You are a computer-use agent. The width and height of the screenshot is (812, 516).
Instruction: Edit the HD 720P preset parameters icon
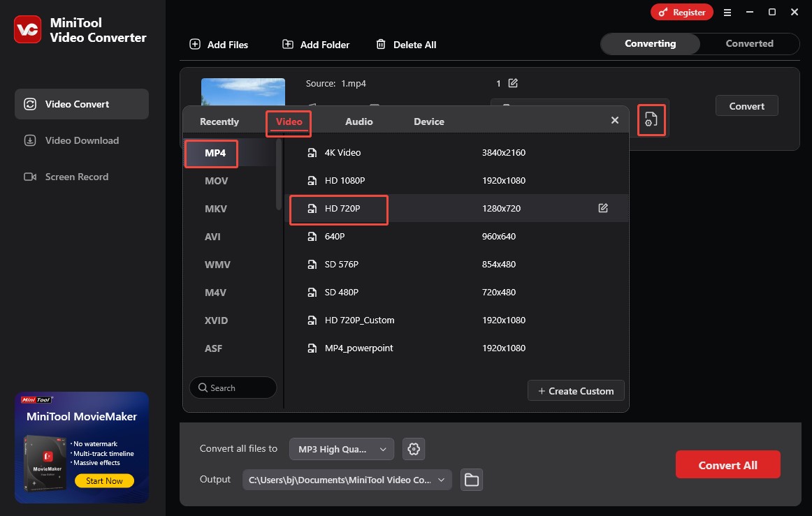(x=603, y=208)
